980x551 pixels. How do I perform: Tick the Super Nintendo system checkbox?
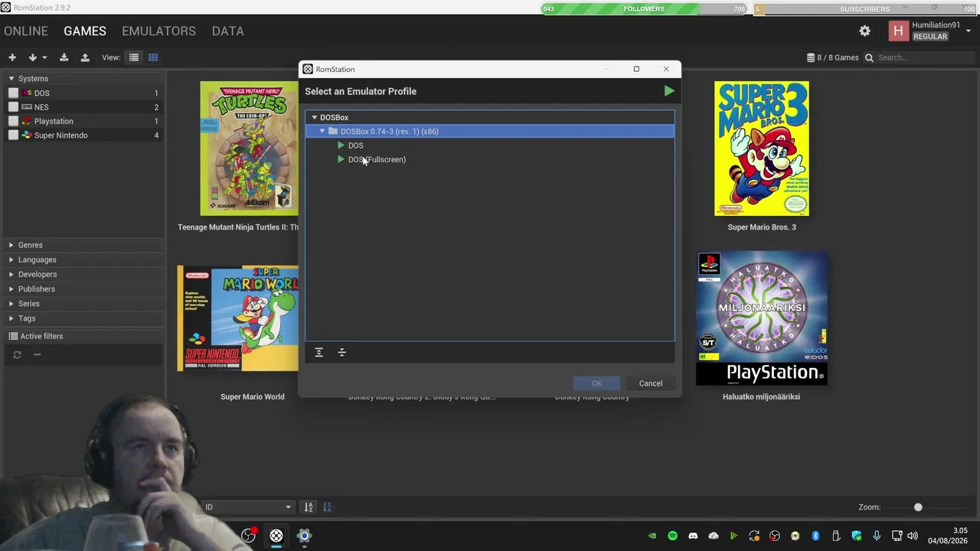point(13,135)
